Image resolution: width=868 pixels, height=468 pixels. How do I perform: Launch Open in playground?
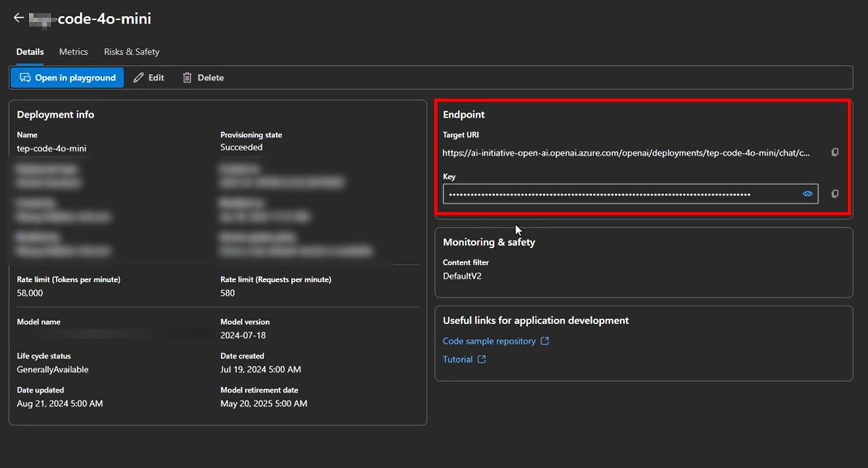tap(66, 77)
